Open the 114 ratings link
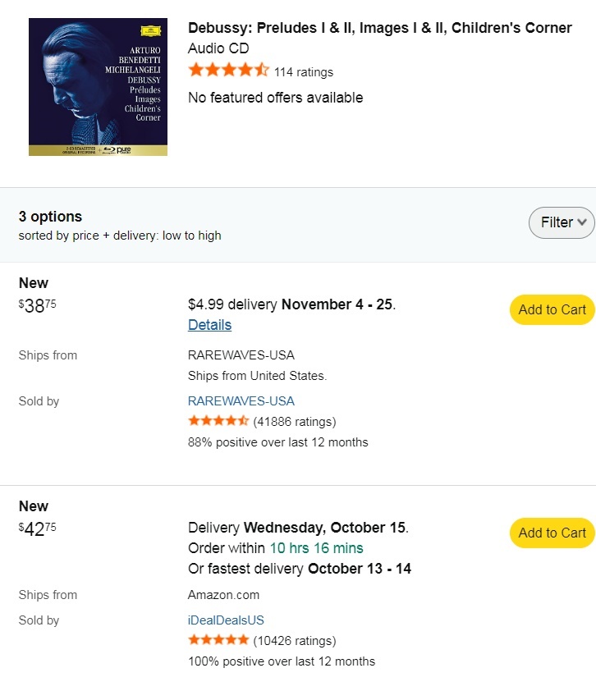The image size is (596, 700). (304, 72)
